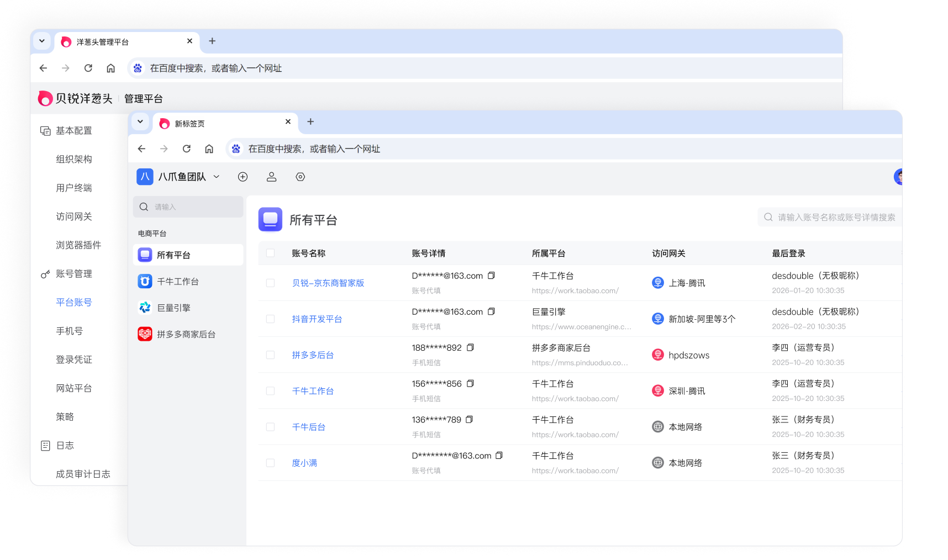Select 千牛工作台 in the platform sidebar
The height and width of the screenshot is (560, 948).
(178, 282)
